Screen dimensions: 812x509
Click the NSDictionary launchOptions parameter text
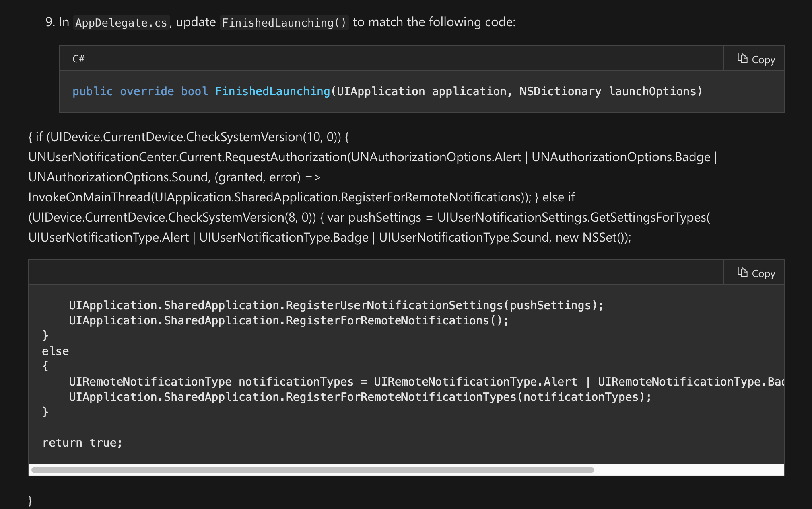coord(609,91)
